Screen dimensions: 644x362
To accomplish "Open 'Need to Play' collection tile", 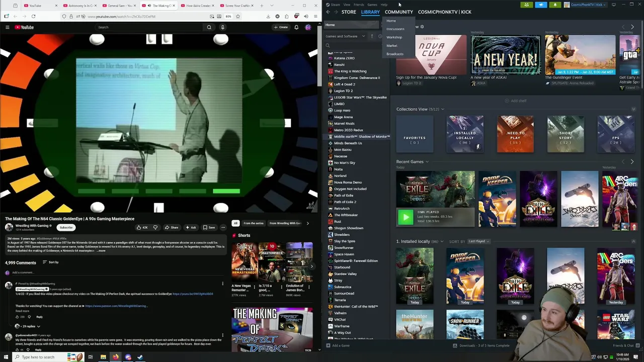I will click(x=515, y=134).
